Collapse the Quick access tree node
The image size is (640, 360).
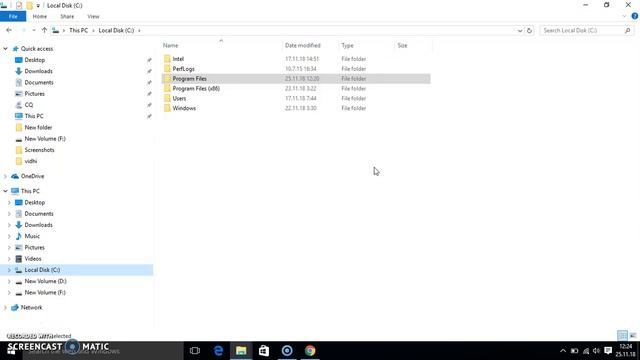(6, 49)
